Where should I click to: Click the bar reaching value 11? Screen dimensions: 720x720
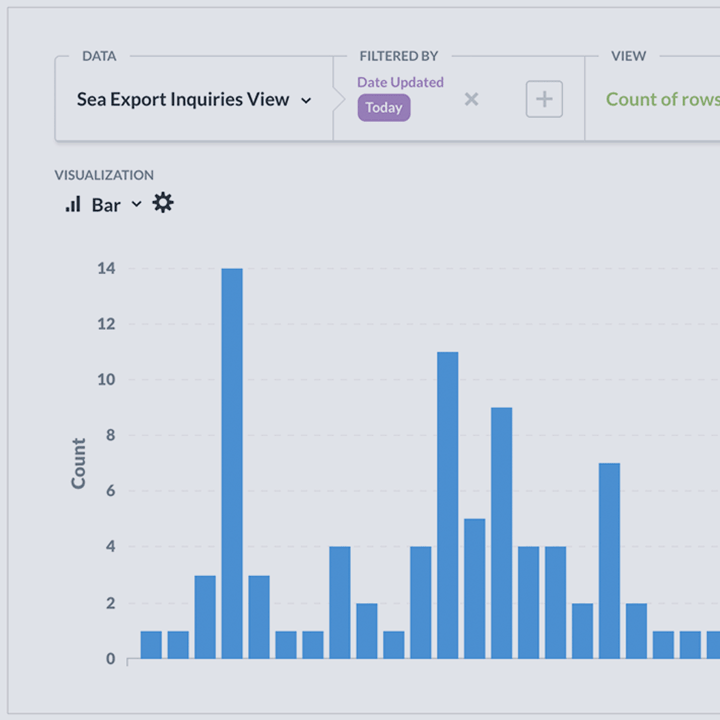(x=448, y=505)
